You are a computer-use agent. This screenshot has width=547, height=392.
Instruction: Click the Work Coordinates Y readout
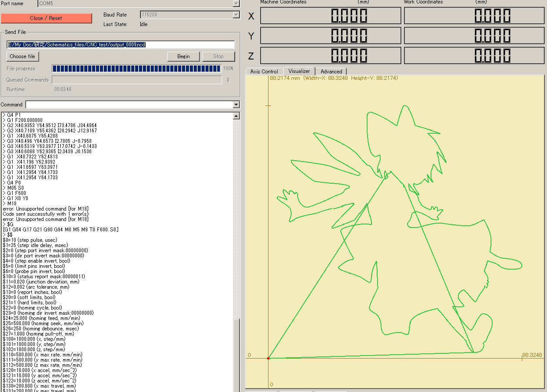474,36
